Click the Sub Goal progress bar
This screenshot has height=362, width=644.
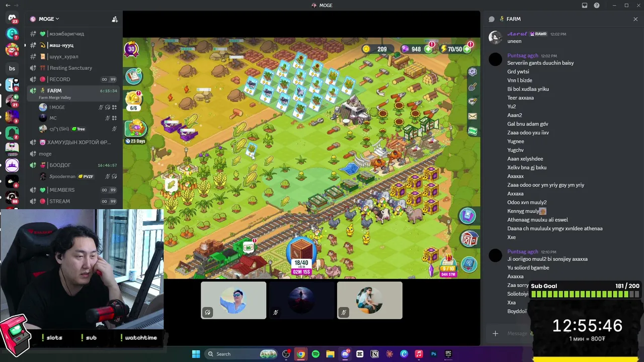click(x=585, y=295)
